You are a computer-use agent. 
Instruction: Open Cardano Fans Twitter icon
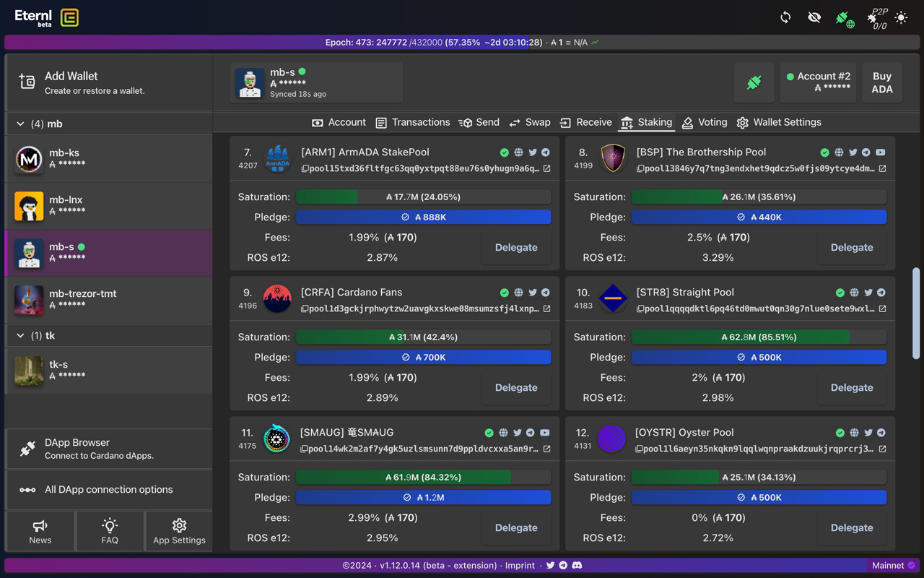[x=533, y=293]
